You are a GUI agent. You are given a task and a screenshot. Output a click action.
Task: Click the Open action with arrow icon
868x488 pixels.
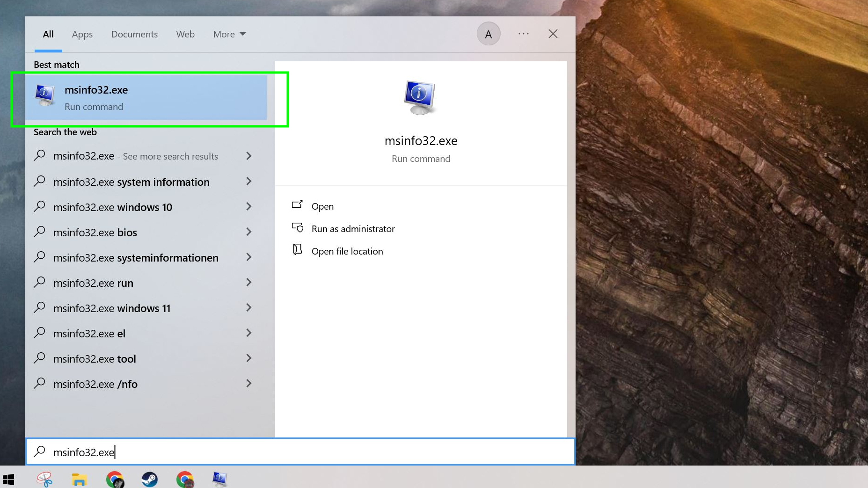[x=298, y=206]
